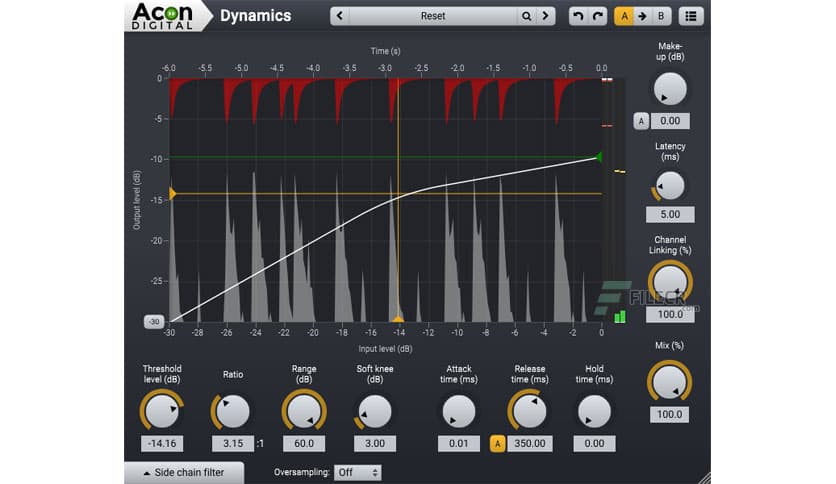
Task: Click the Acon Digital logo
Action: (163, 16)
